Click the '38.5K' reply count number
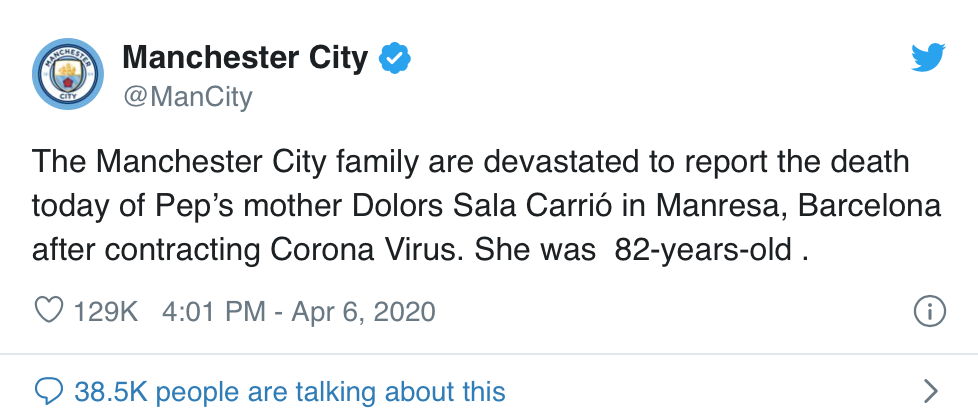Viewport: 978px width, 420px height. click(x=110, y=393)
